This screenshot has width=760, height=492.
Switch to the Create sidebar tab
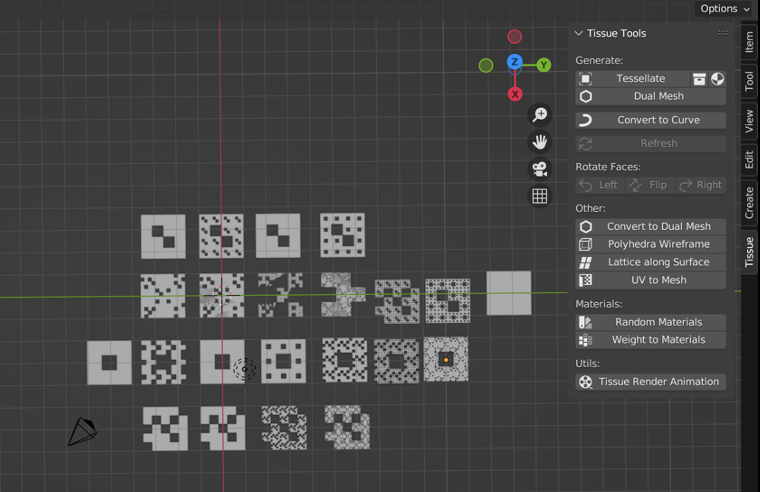point(749,203)
